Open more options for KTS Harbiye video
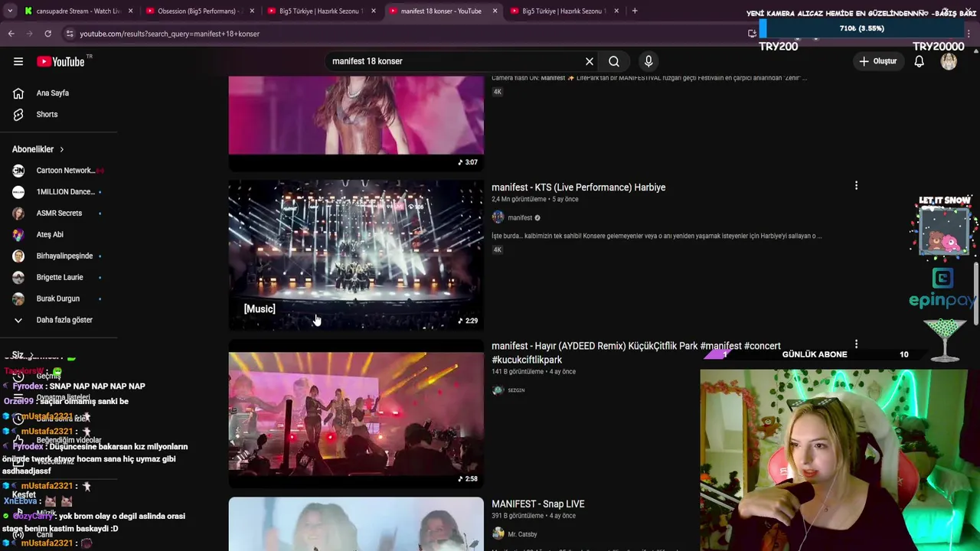980x551 pixels. [x=856, y=186]
